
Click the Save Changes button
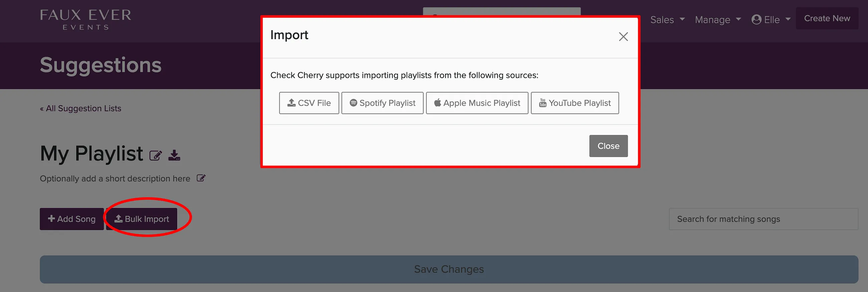[x=449, y=269]
